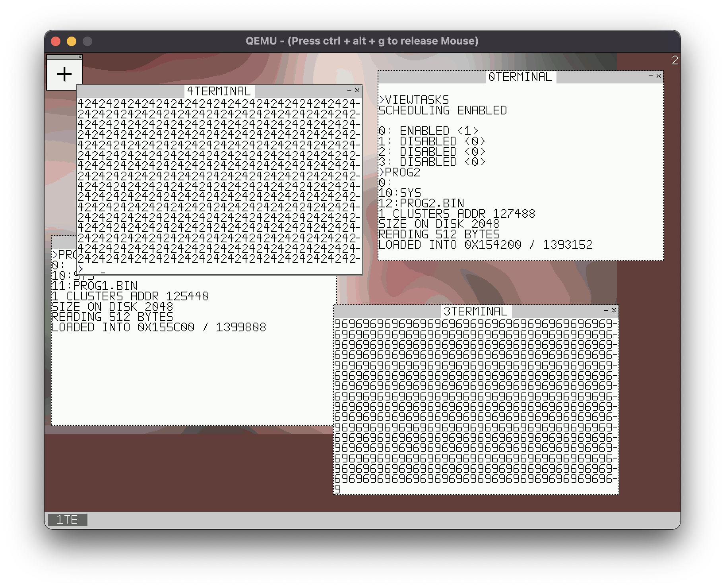Select the 0TERMINAL title bar
725x588 pixels.
520,77
